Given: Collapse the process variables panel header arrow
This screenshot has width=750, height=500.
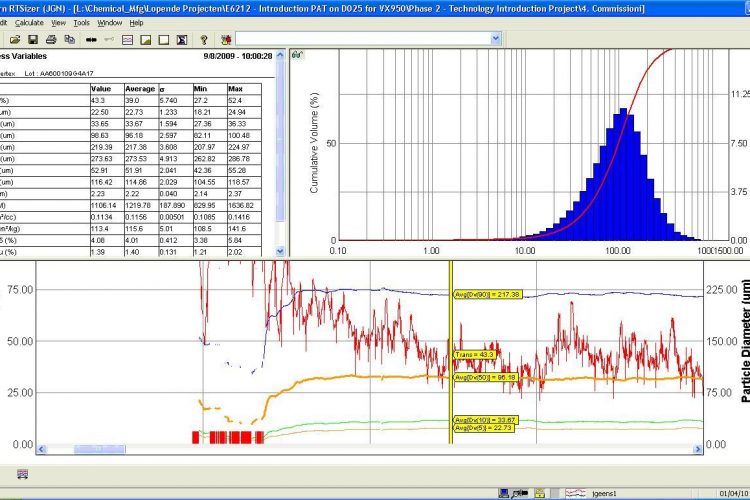Looking at the screenshot, I should click(x=280, y=56).
